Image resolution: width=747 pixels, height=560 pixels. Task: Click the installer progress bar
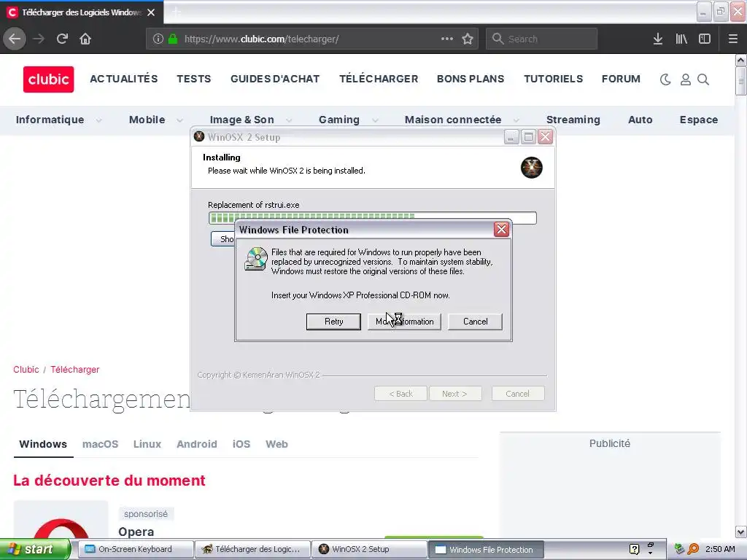click(x=373, y=217)
